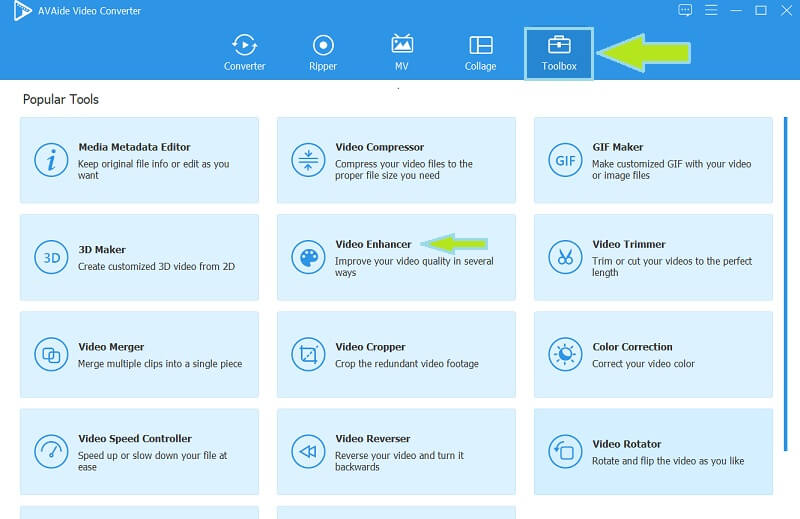Open Video Rotator title
The height and width of the screenshot is (519, 800).
pyautogui.click(x=627, y=444)
